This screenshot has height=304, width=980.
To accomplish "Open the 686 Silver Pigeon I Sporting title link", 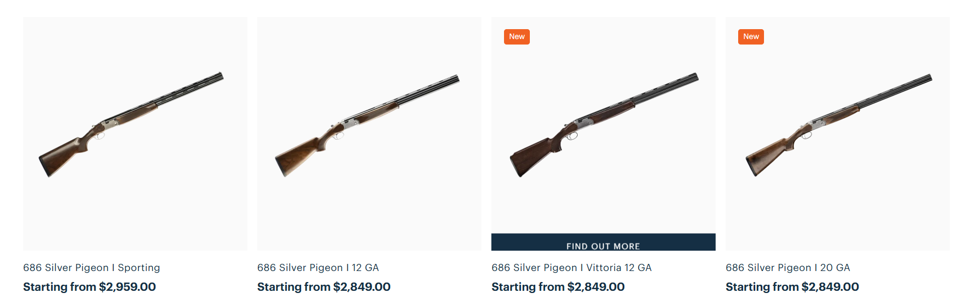I will tap(91, 268).
